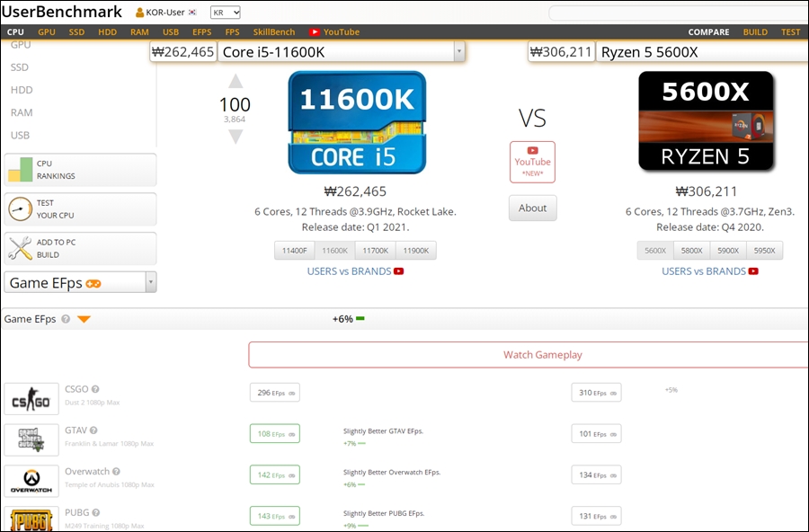The width and height of the screenshot is (809, 532).
Task: Click the link icon in 296 EFps box
Action: coord(291,394)
